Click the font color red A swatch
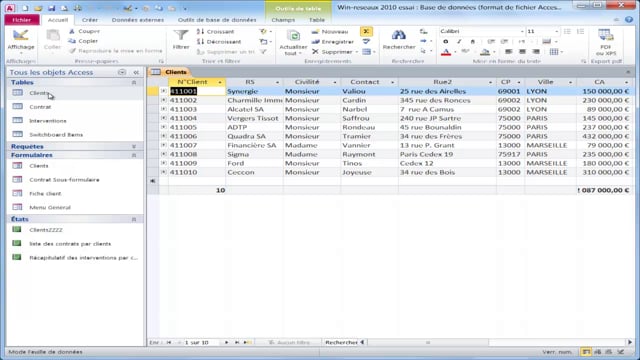 click(x=446, y=52)
